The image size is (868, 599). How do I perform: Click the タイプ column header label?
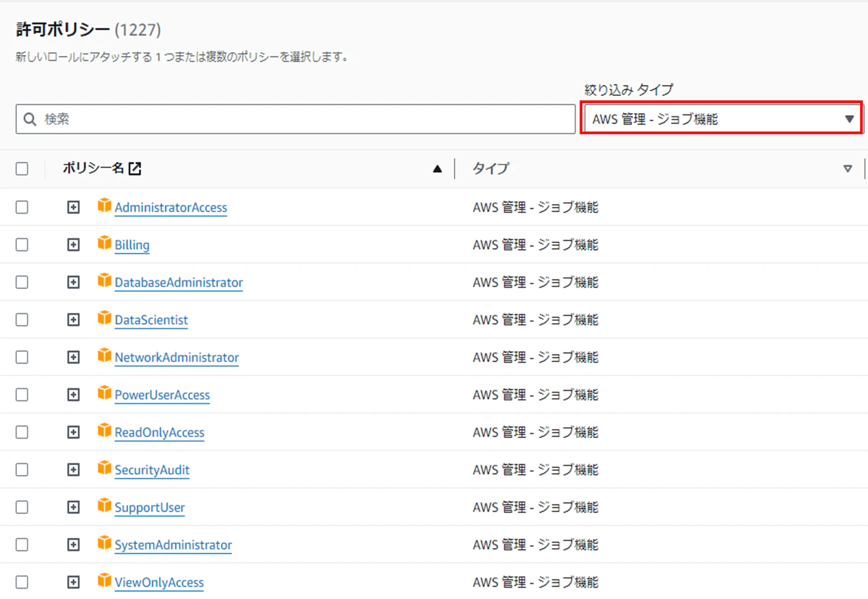(x=491, y=168)
